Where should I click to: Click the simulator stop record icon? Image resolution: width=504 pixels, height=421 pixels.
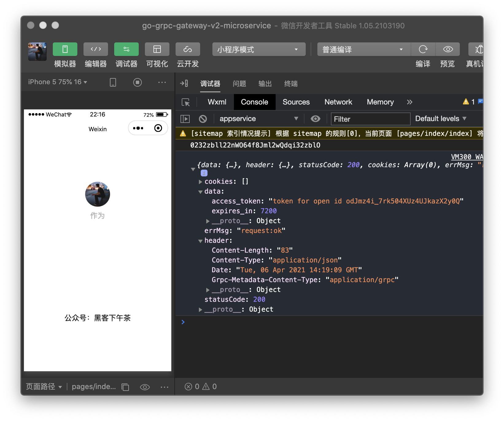[x=138, y=82]
